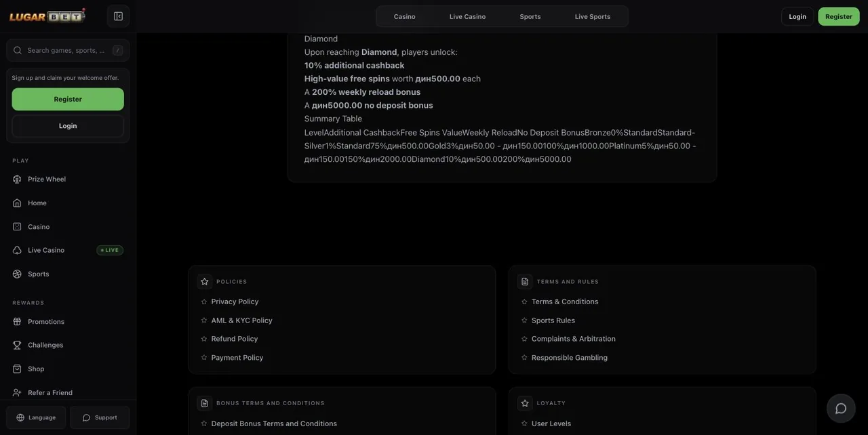Click the Casino dice icon
Viewport: 868px width, 435px height.
(17, 227)
